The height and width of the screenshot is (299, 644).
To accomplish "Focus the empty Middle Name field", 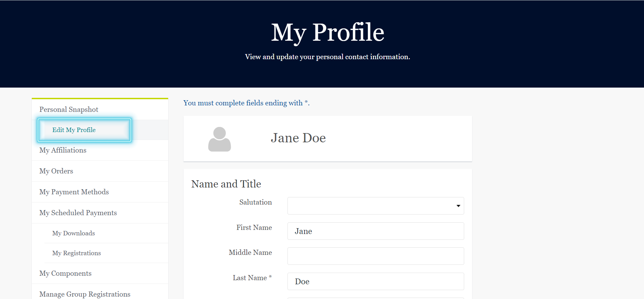I will 376,256.
